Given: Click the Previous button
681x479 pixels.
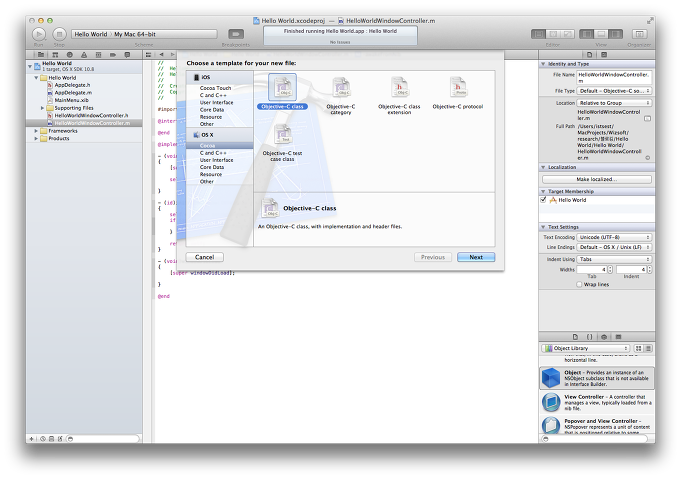Looking at the screenshot, I should pyautogui.click(x=433, y=257).
